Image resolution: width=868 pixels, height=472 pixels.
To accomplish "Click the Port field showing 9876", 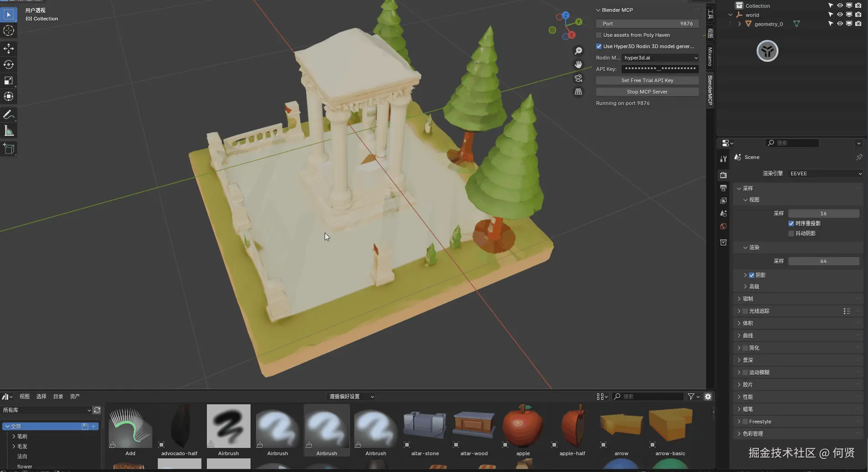I will click(647, 24).
